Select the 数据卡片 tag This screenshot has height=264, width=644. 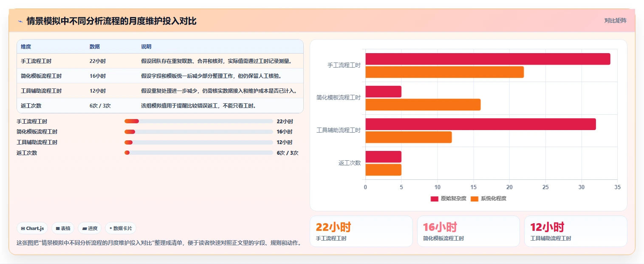coord(121,228)
